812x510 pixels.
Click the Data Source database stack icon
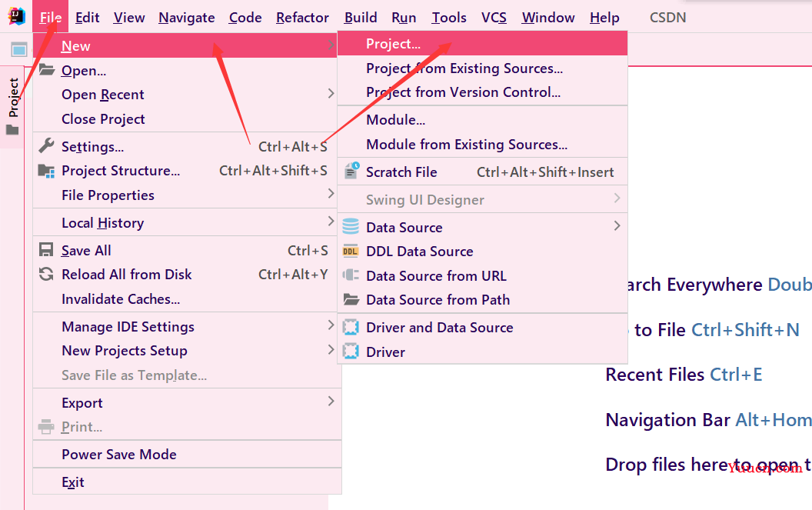coord(351,226)
